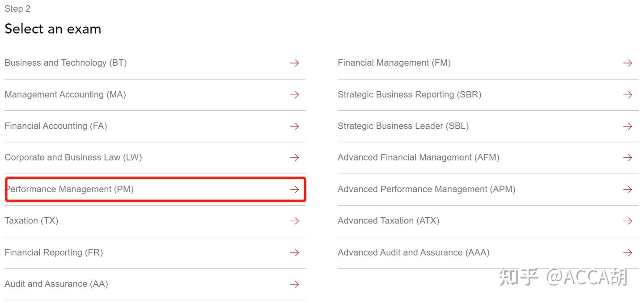Screen dimensions: 644x303
Task: Select the Business and Technology (BT) exam
Action: pyautogui.click(x=66, y=63)
